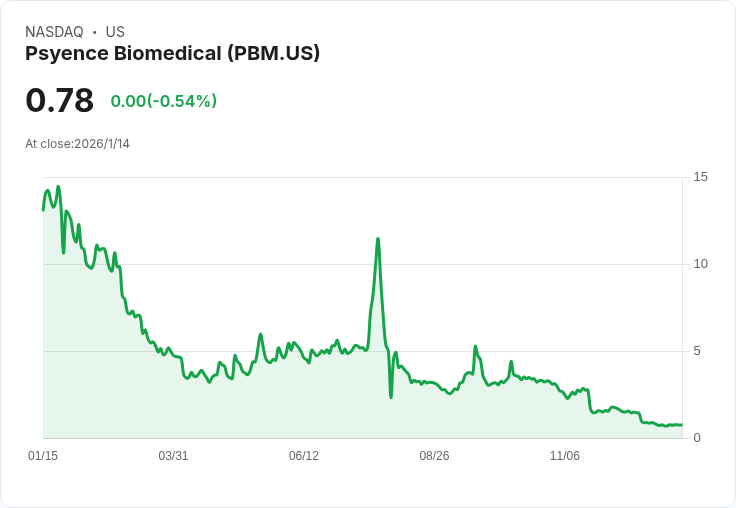Click the US market label
Viewport: 736px width, 508px height.
[x=115, y=32]
